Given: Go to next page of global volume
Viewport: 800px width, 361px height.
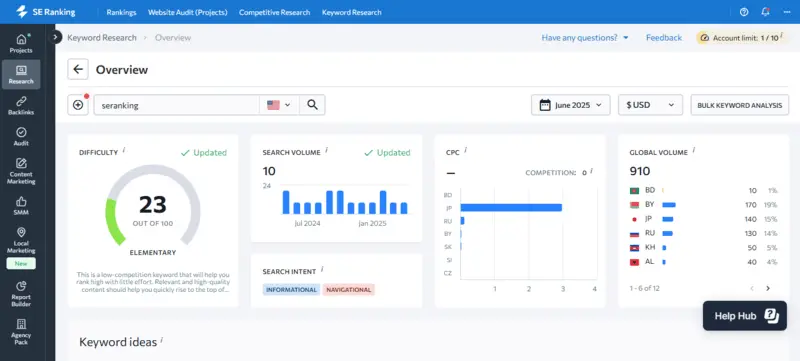Looking at the screenshot, I should coord(768,289).
